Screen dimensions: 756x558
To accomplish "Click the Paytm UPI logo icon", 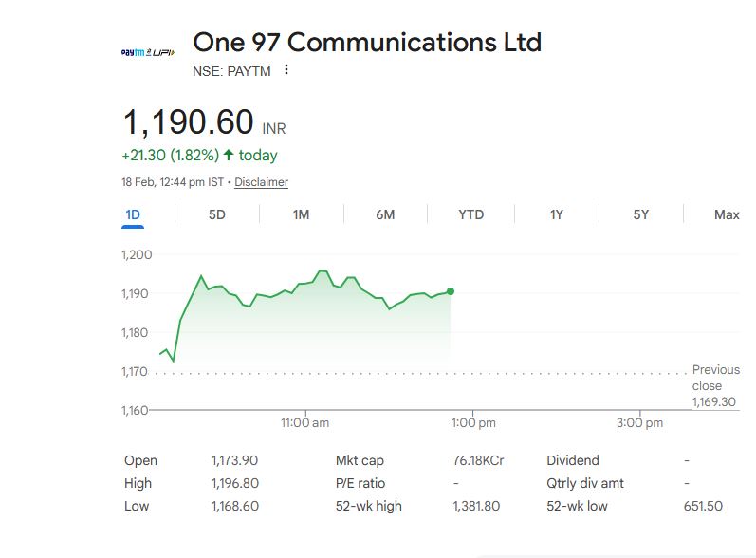I will pyautogui.click(x=147, y=51).
